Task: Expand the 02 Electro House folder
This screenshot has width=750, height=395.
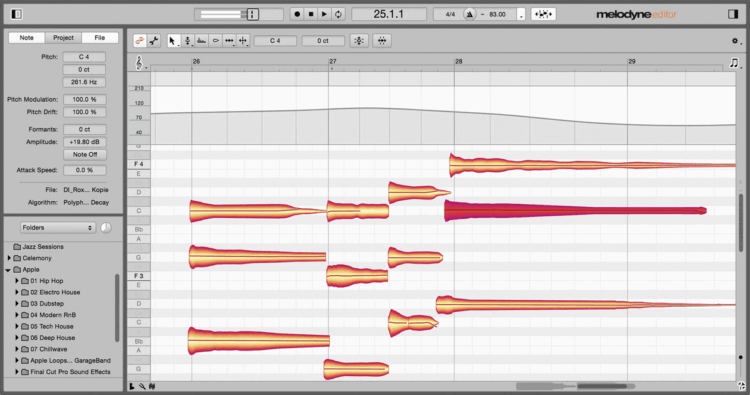Action: [17, 292]
